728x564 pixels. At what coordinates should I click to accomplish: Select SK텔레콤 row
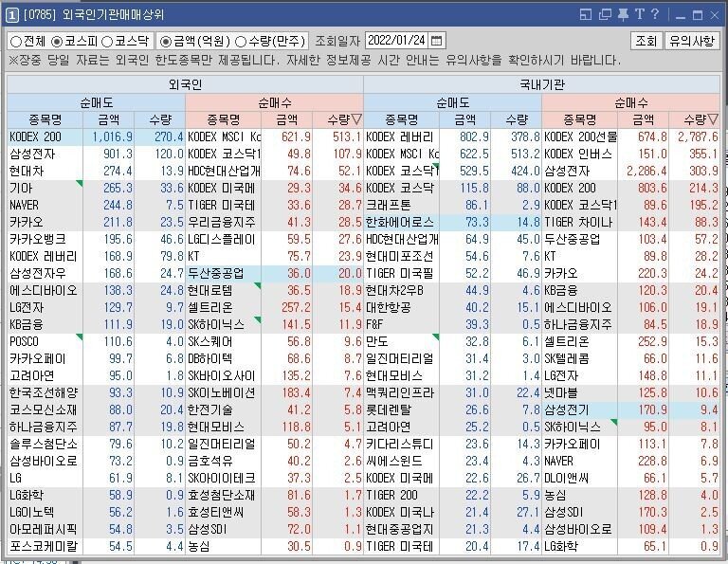pos(631,359)
